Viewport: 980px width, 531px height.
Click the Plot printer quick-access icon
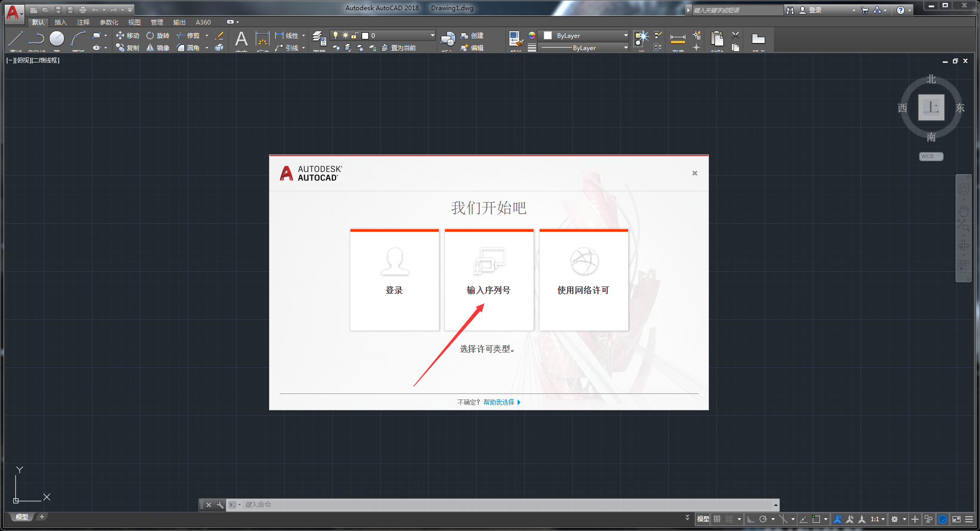(82, 10)
